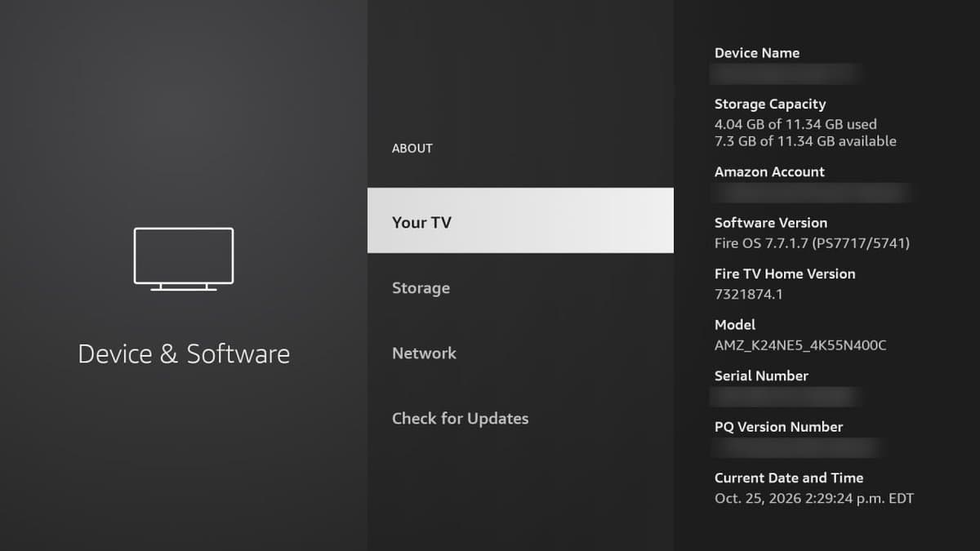The height and width of the screenshot is (551, 980).
Task: Click the Current Date and Time label
Action: (x=789, y=478)
